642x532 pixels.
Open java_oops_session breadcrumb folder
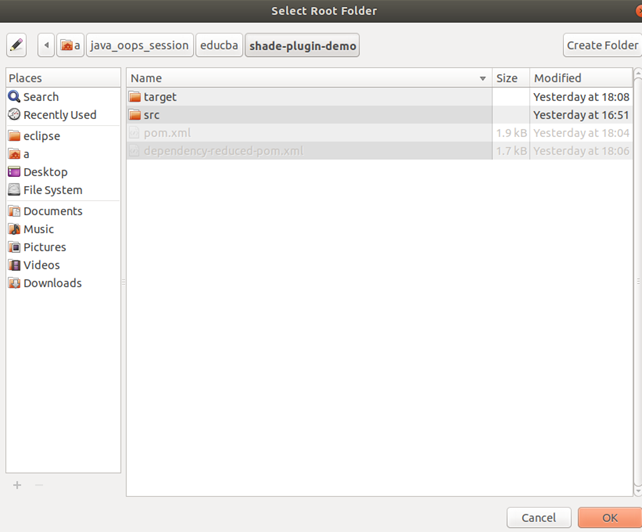point(140,45)
